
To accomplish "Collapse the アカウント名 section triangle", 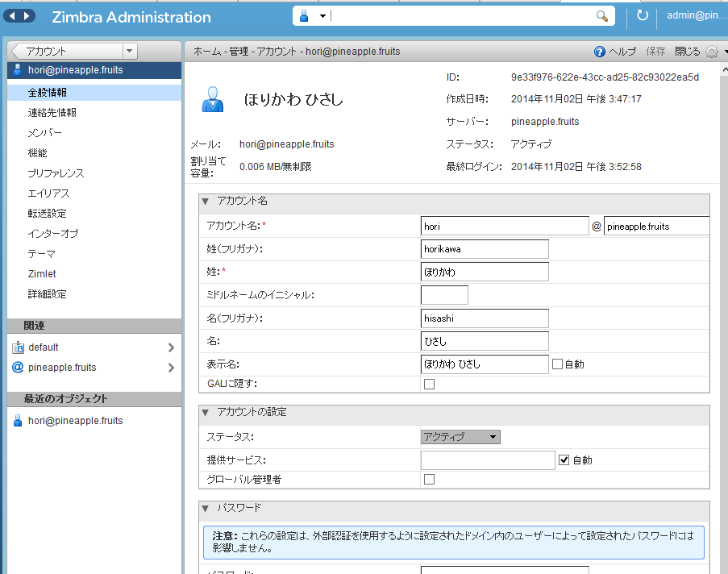I will tap(206, 202).
